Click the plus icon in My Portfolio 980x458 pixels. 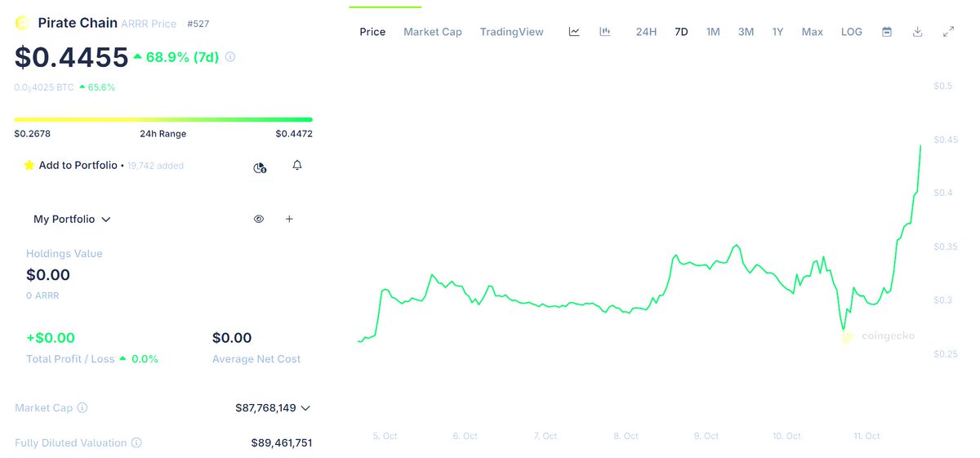pyautogui.click(x=289, y=219)
